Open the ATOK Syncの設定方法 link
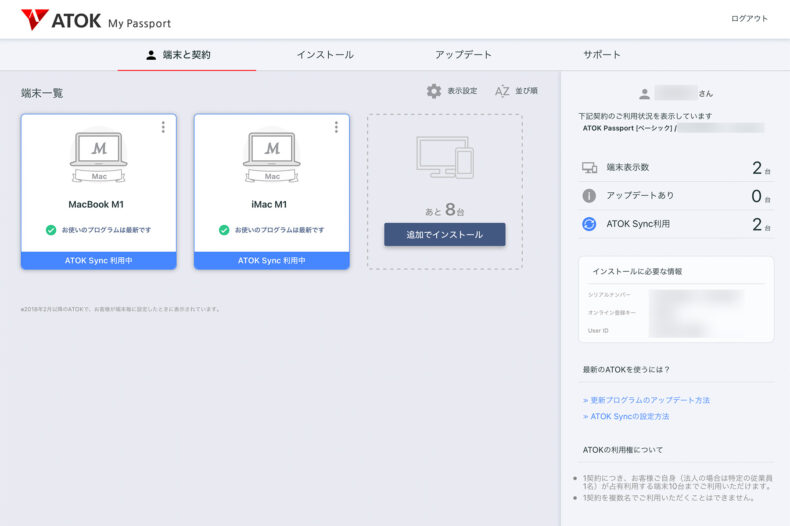The width and height of the screenshot is (790, 526). (x=627, y=416)
